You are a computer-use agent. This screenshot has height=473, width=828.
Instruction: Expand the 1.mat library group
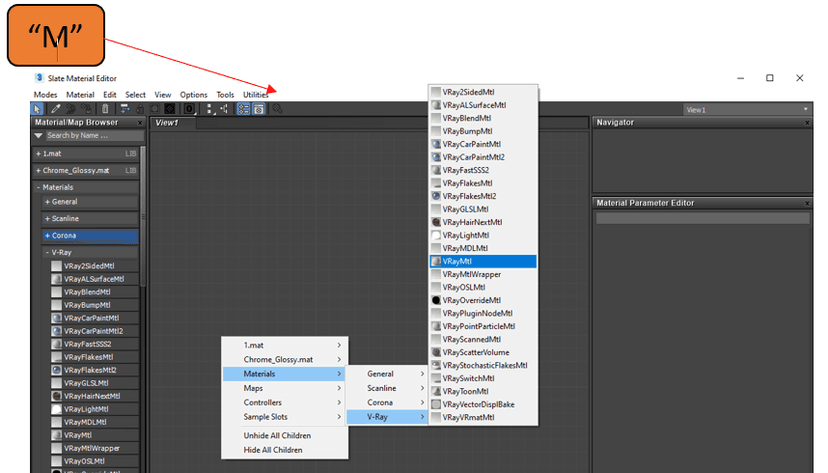(38, 154)
